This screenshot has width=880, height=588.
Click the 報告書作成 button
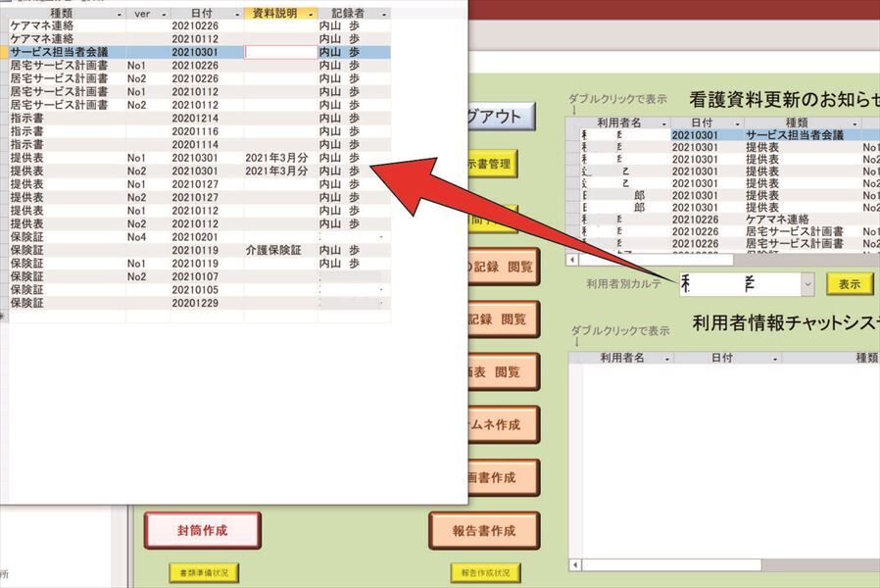pos(484,530)
